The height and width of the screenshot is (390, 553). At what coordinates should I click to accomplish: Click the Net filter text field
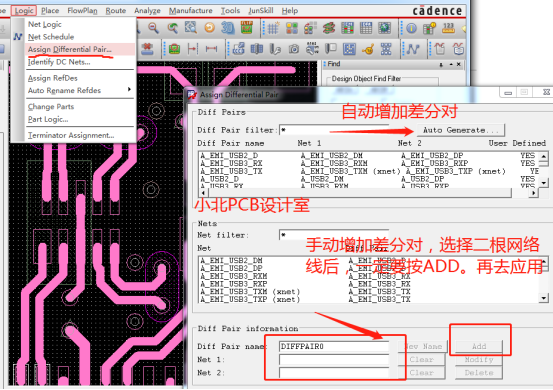tap(334, 235)
